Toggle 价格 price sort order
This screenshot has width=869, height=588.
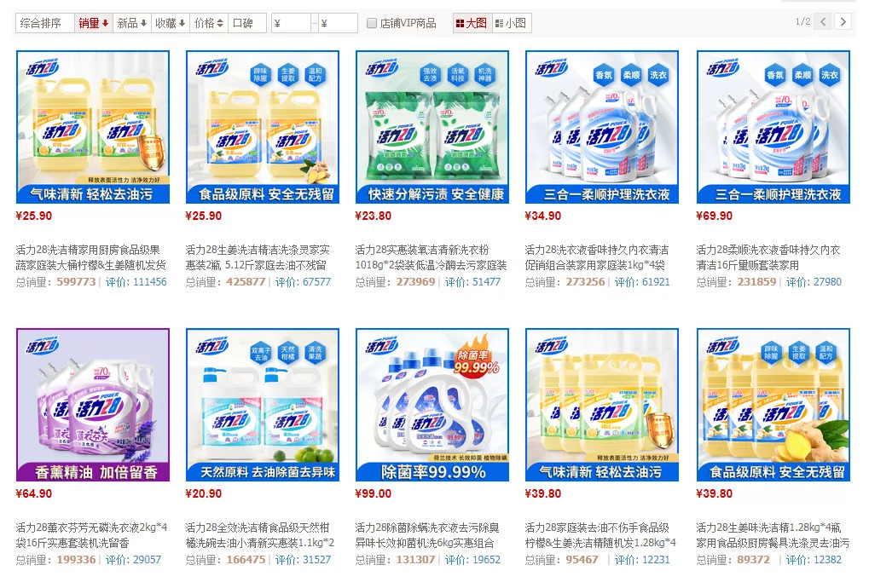coord(208,23)
